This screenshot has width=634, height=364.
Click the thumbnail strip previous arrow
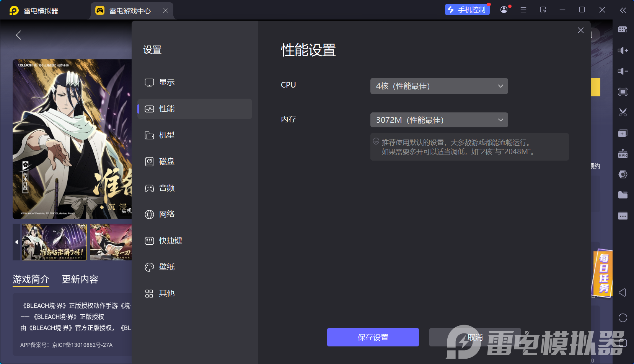[x=16, y=242]
